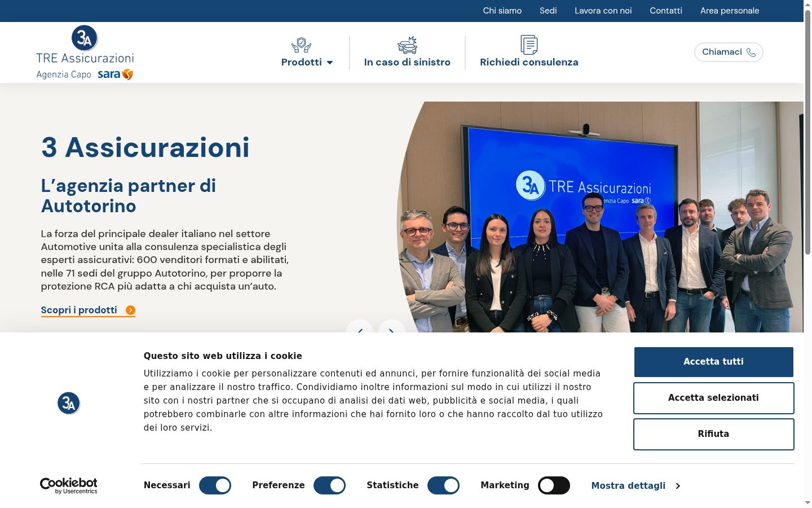Viewport: 812px width, 508px height.
Task: Open the Sedi menu item
Action: click(x=548, y=11)
